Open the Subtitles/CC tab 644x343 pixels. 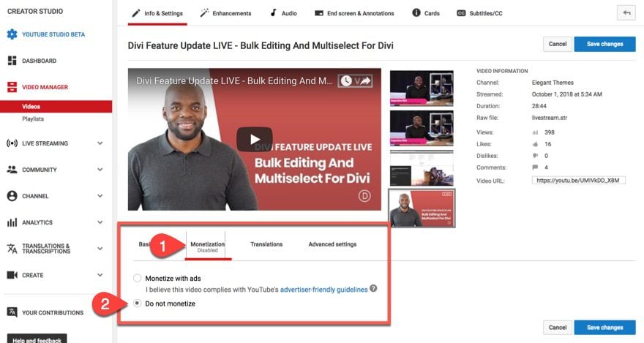point(480,13)
